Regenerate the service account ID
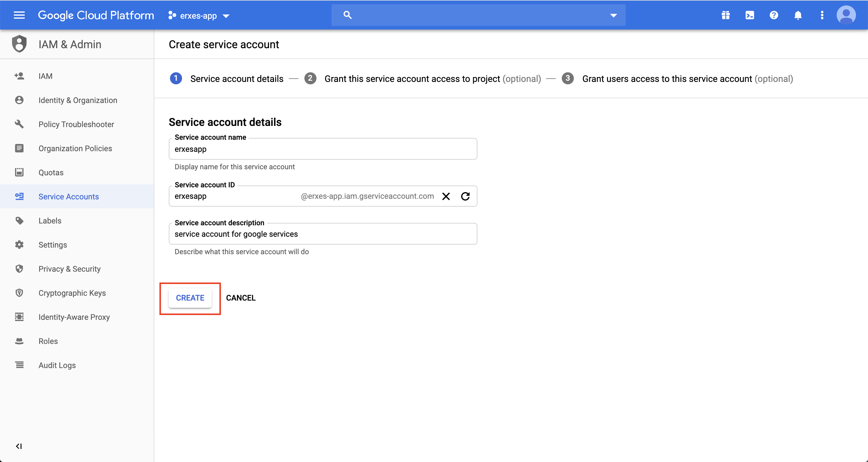868x462 pixels. coord(465,196)
